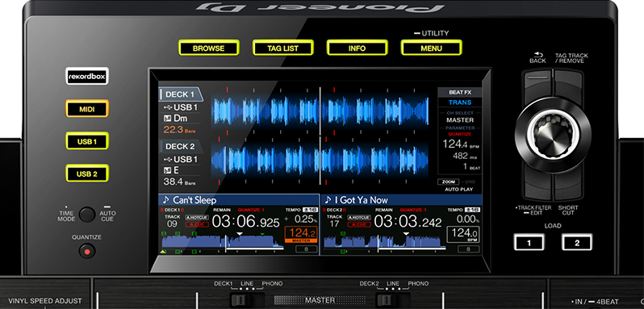
Task: Tap the ZOOM button on screen
Action: (x=449, y=182)
